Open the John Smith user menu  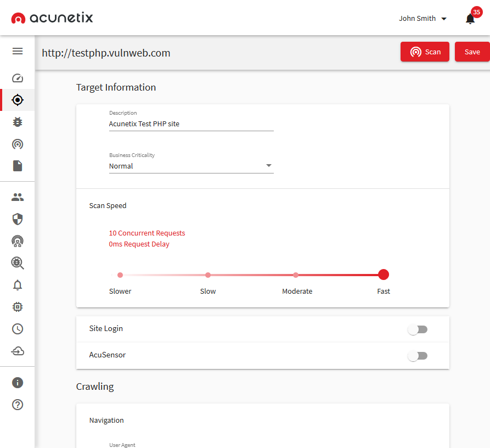point(423,19)
